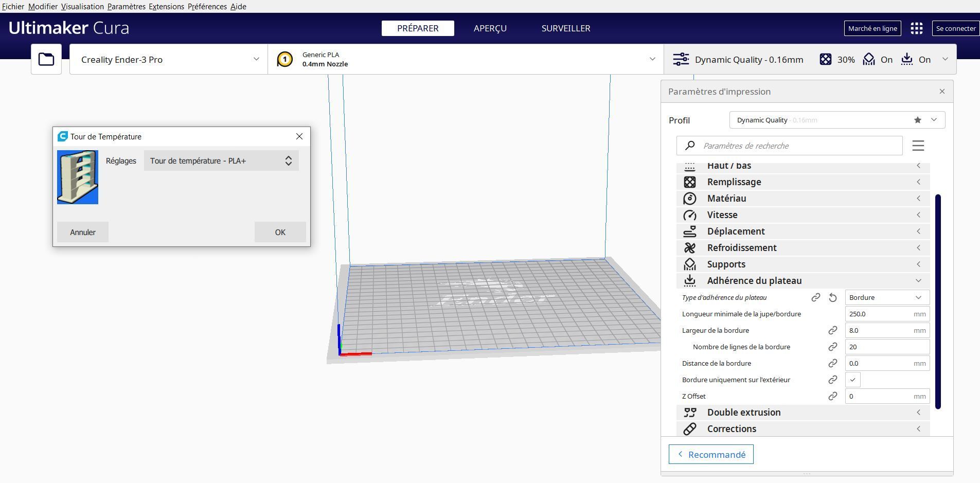Click the Supports category icon
980x483 pixels.
tap(690, 264)
